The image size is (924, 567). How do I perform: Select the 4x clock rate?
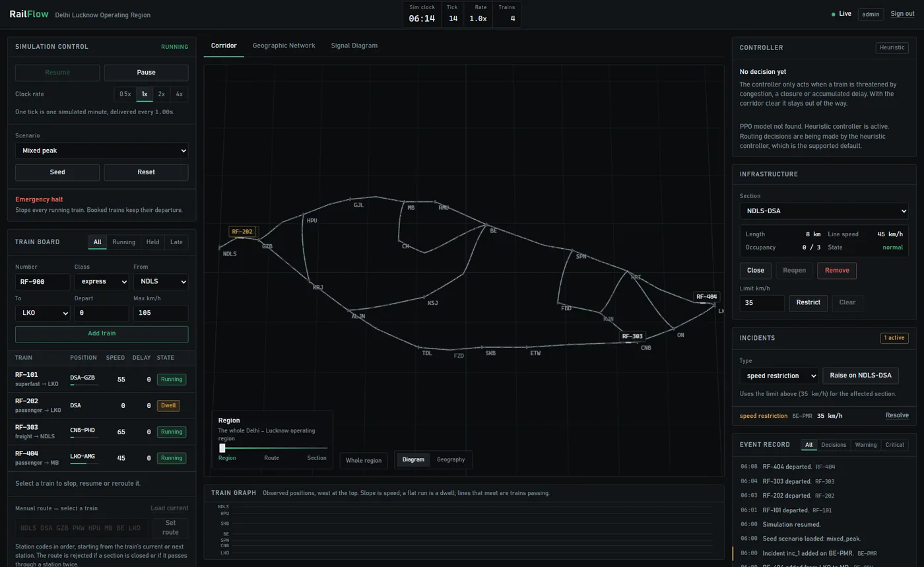click(179, 94)
